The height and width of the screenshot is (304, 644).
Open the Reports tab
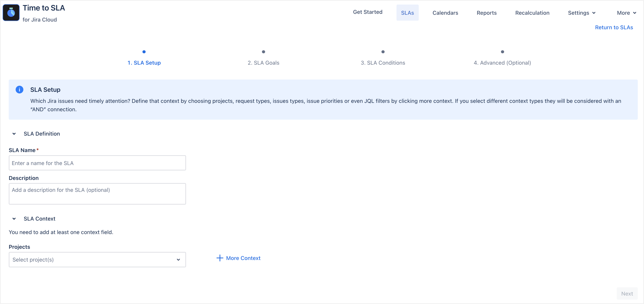click(x=487, y=13)
